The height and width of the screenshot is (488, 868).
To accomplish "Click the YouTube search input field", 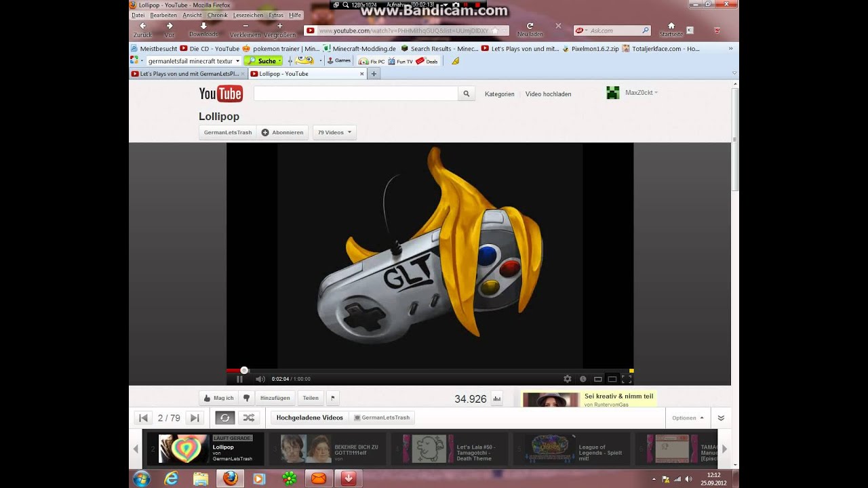I will [356, 94].
